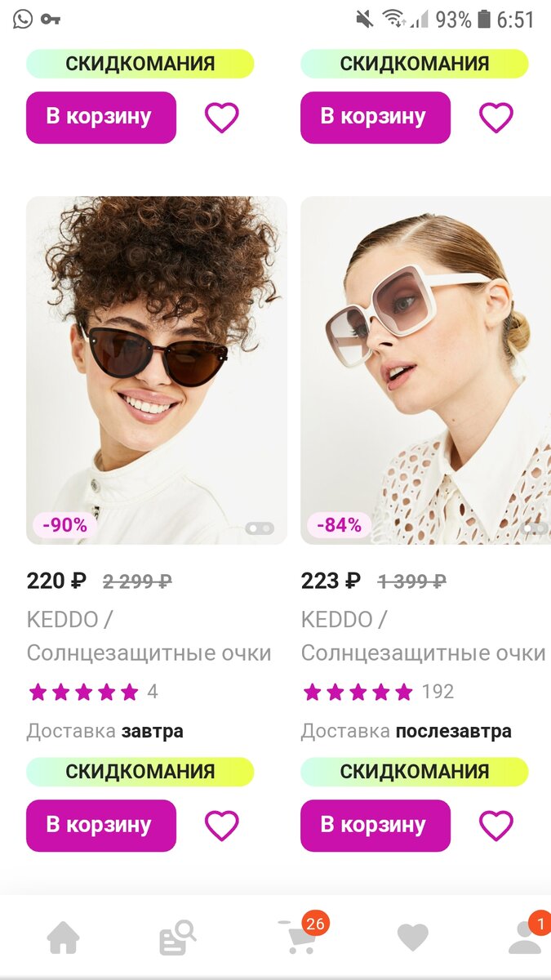The width and height of the screenshot is (551, 980).
Task: Open the home tab icon
Action: coord(63,938)
